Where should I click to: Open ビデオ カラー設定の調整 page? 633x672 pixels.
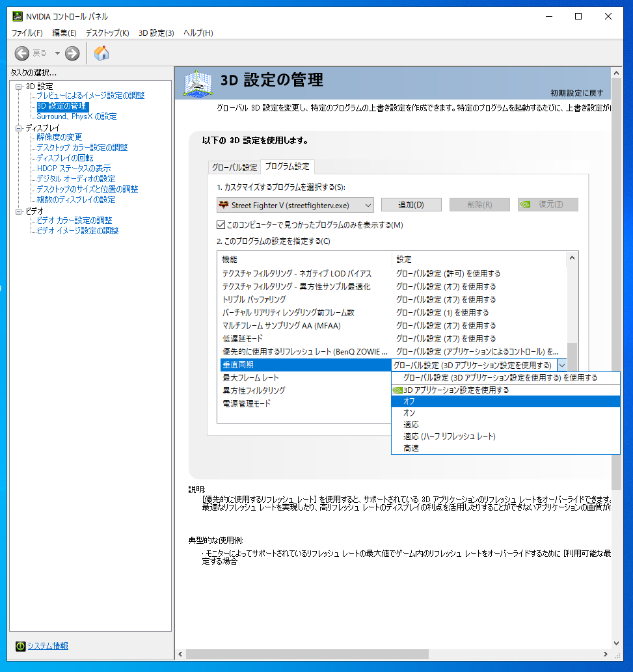pos(74,221)
